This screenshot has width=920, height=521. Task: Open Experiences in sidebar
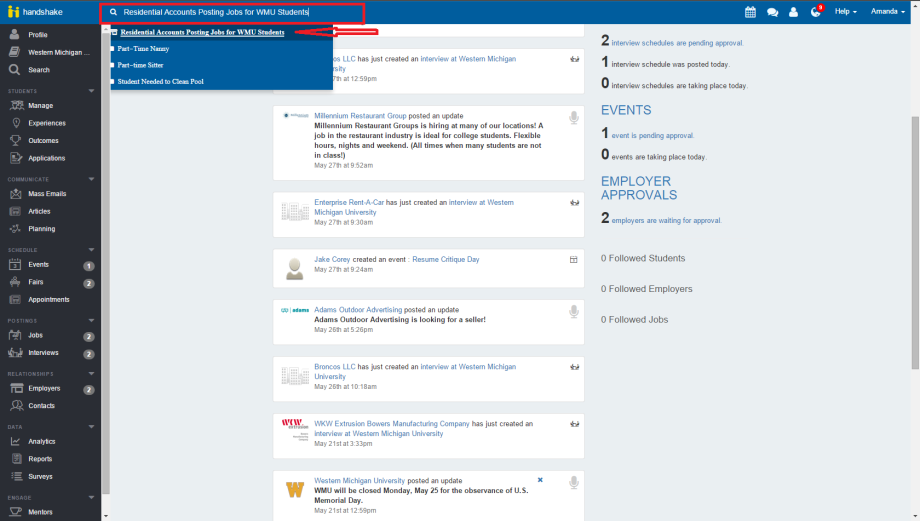click(x=47, y=123)
